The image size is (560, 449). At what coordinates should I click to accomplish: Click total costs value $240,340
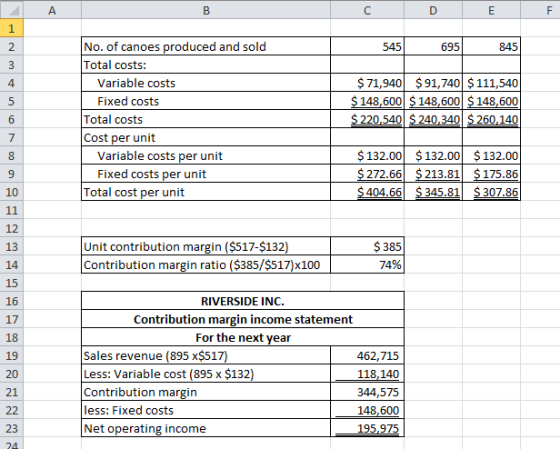[x=433, y=119]
